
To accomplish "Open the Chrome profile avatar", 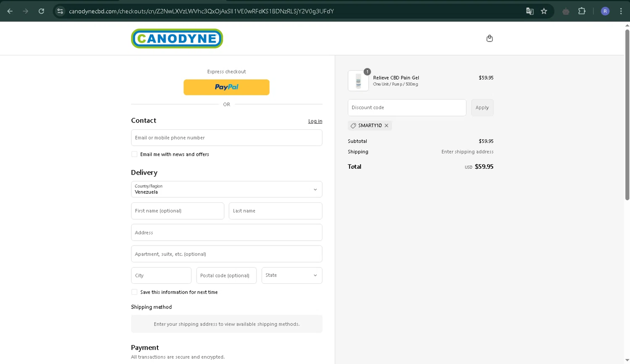I will 605,11.
